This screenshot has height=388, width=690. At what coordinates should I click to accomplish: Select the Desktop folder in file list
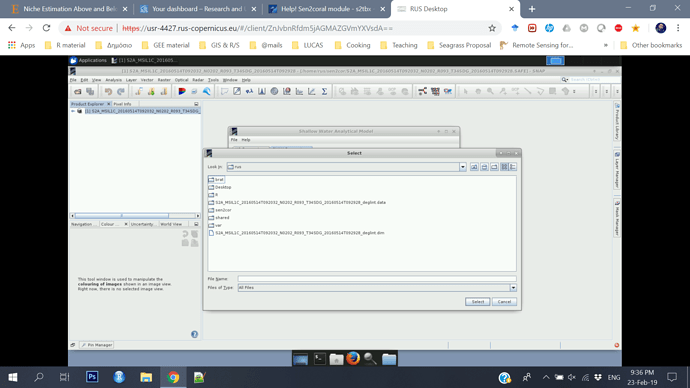coord(220,187)
